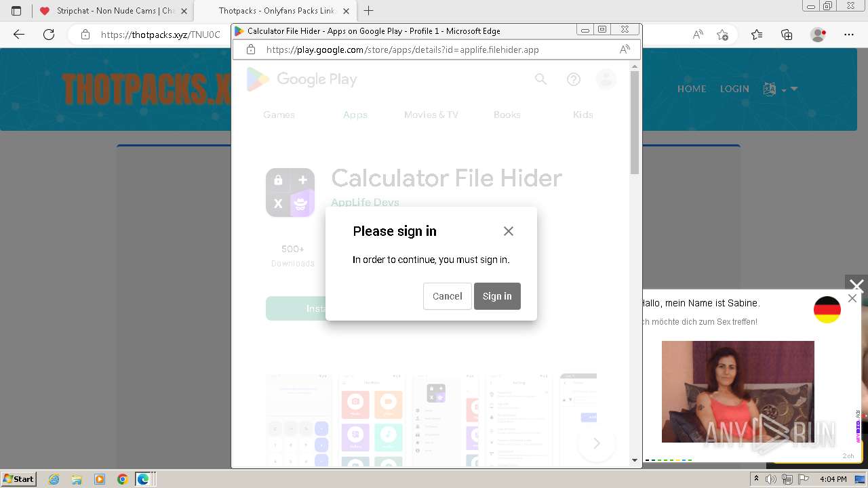Click the Edge profile icon
Image resolution: width=868 pixels, height=488 pixels.
[x=818, y=35]
